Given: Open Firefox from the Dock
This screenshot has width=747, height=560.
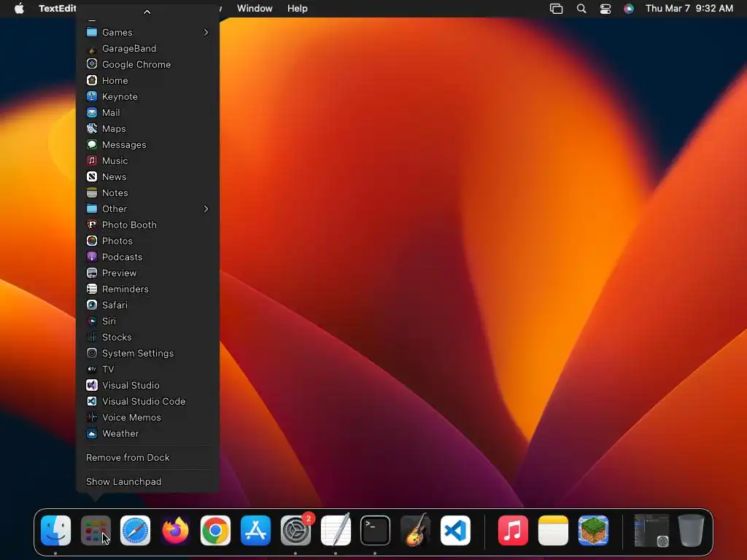Looking at the screenshot, I should point(175,530).
